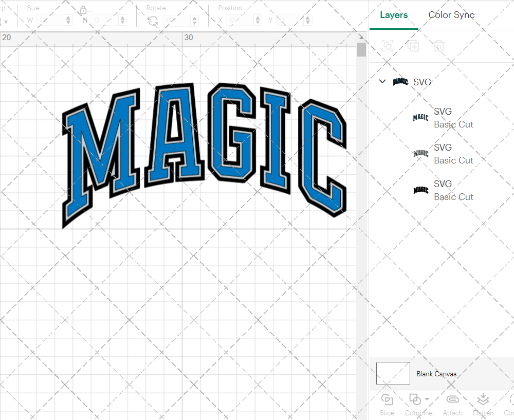Select the SVG group thumbnail
The height and width of the screenshot is (420, 514).
pos(400,82)
